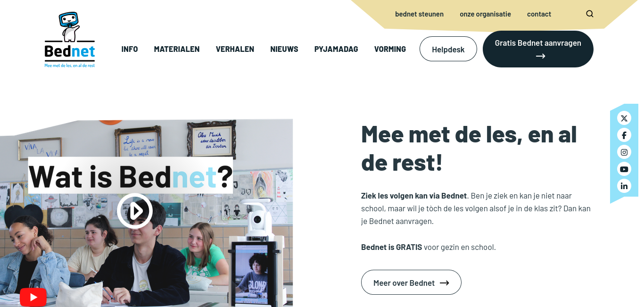Open the VORMING menu item

point(390,49)
